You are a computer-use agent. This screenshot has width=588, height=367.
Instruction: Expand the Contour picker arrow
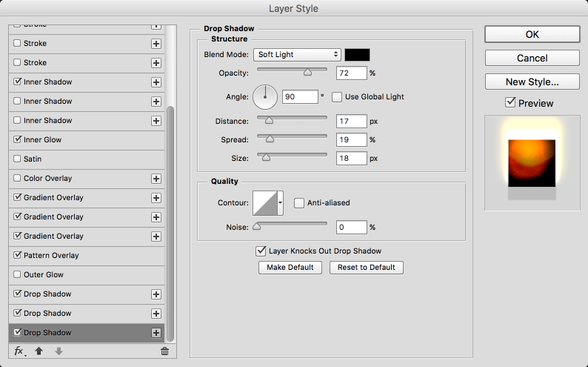pos(281,202)
